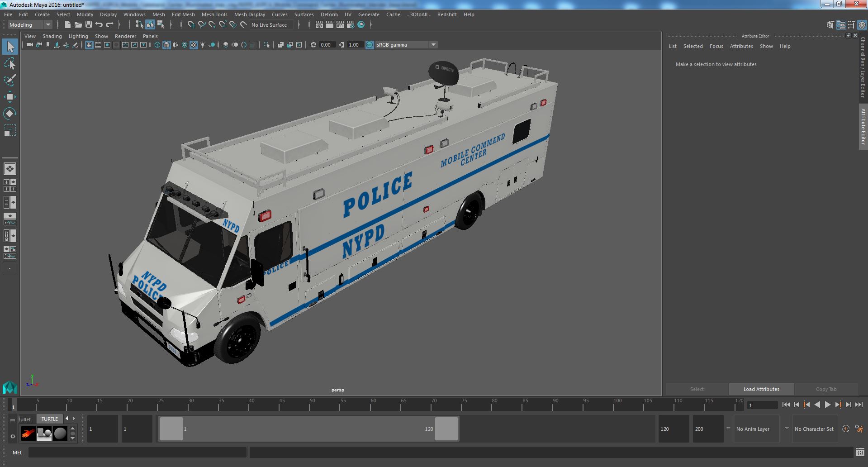The height and width of the screenshot is (467, 868).
Task: Toggle textured display in viewport
Action: point(194,45)
